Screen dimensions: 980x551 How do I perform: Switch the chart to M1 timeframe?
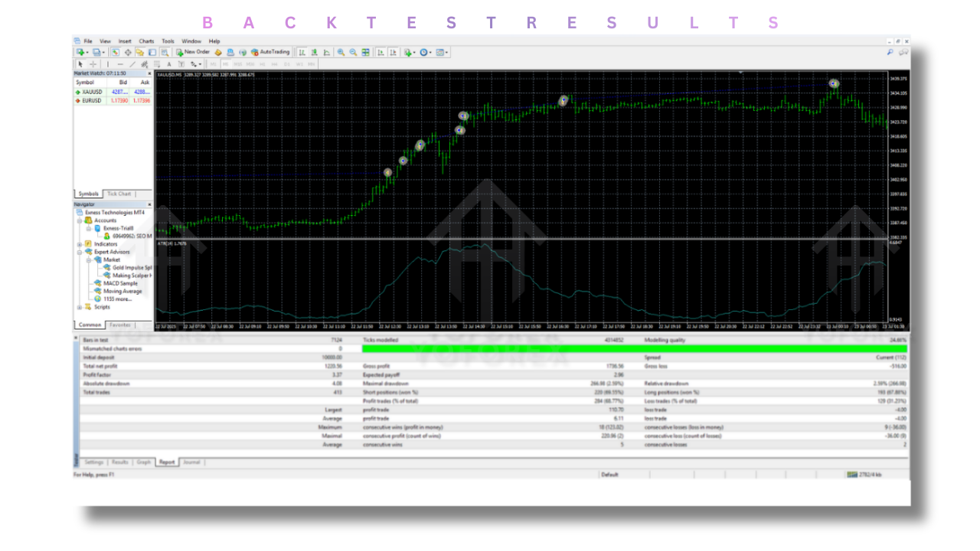click(x=212, y=65)
